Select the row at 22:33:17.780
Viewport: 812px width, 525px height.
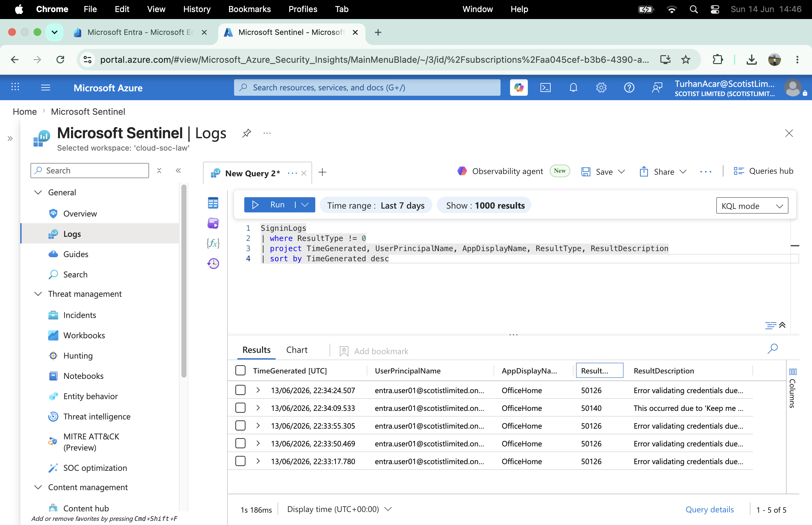(x=240, y=461)
